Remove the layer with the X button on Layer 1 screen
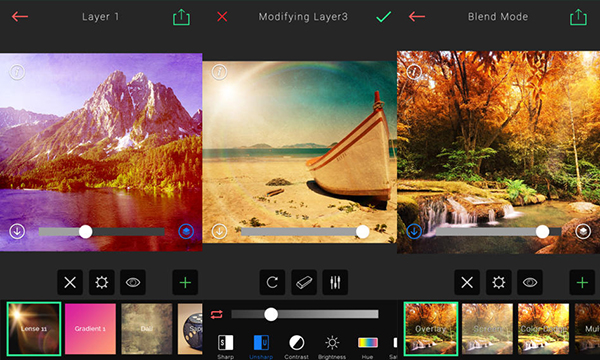Screen dimensions: 600x360 coord(70,282)
